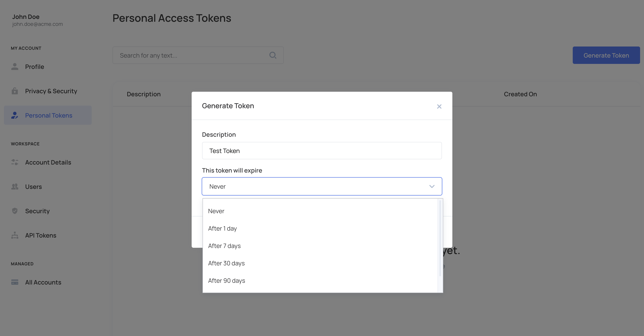
Task: Click the search magnifier icon
Action: point(273,55)
